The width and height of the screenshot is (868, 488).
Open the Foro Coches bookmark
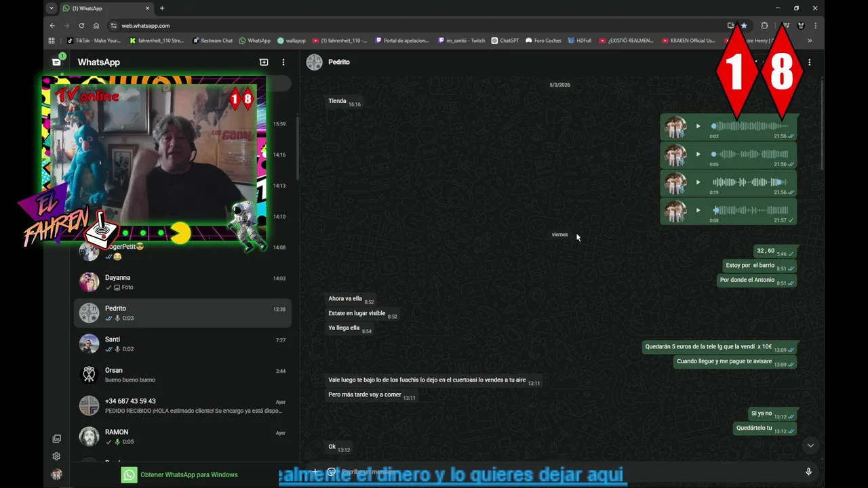pyautogui.click(x=543, y=41)
